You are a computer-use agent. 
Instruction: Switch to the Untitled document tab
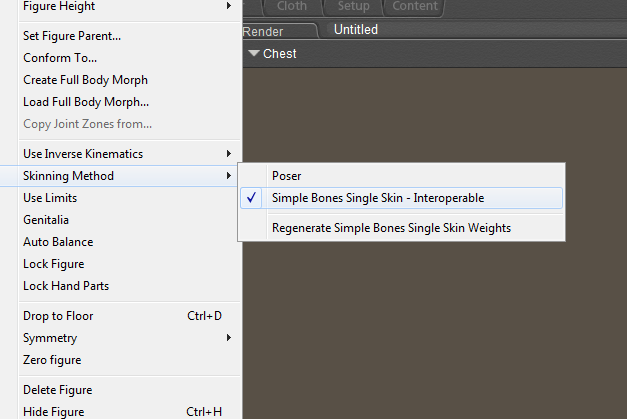coord(356,30)
